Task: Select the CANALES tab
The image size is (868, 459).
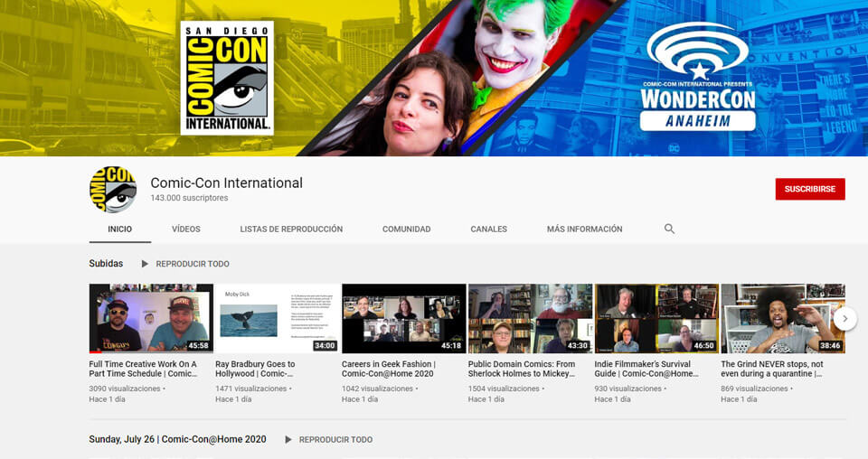Action: click(489, 229)
